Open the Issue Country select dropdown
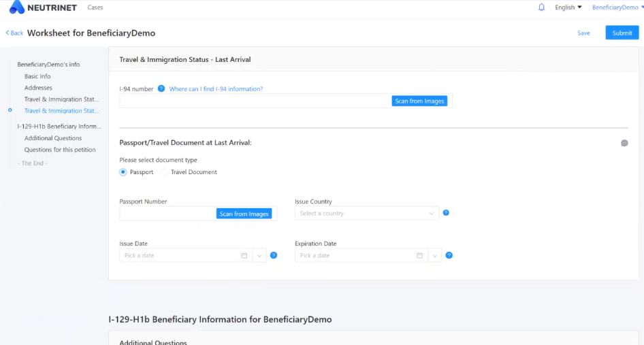Viewport: 644px width, 345px height. pyautogui.click(x=367, y=213)
